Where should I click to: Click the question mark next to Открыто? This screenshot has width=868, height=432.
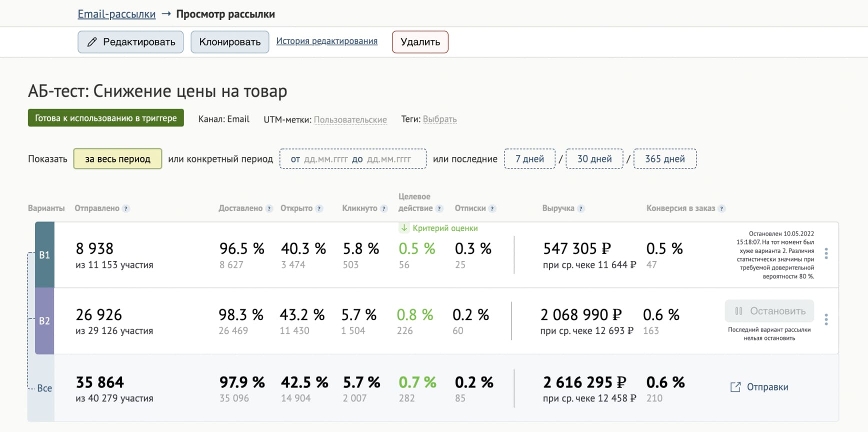319,208
